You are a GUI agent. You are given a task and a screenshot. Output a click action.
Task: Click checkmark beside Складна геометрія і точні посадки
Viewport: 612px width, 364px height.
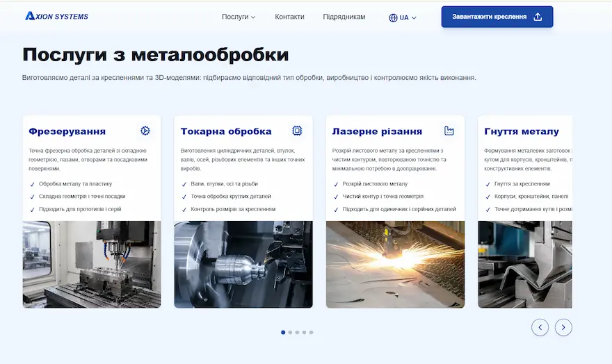pos(33,197)
